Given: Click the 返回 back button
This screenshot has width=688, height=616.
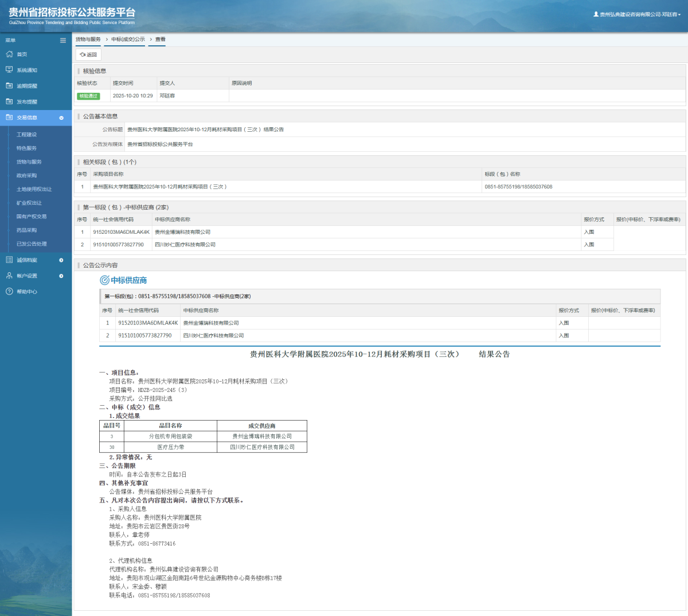Looking at the screenshot, I should click(x=88, y=54).
